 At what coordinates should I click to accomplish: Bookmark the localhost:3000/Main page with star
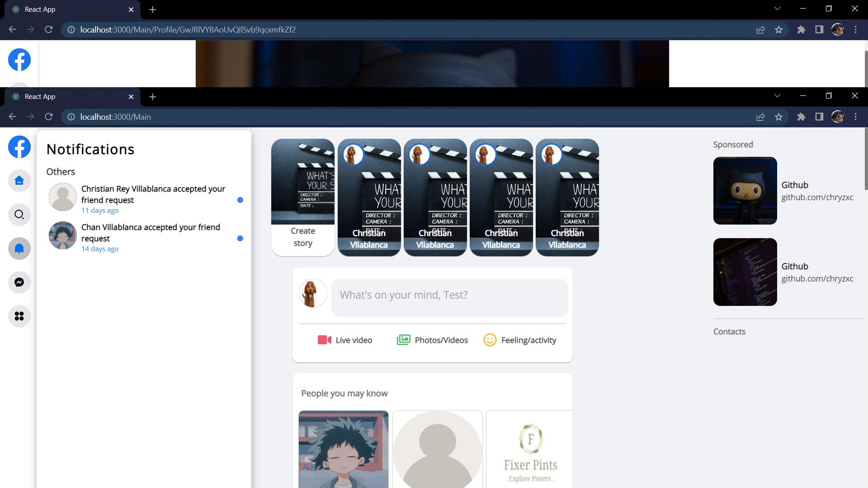tap(778, 117)
